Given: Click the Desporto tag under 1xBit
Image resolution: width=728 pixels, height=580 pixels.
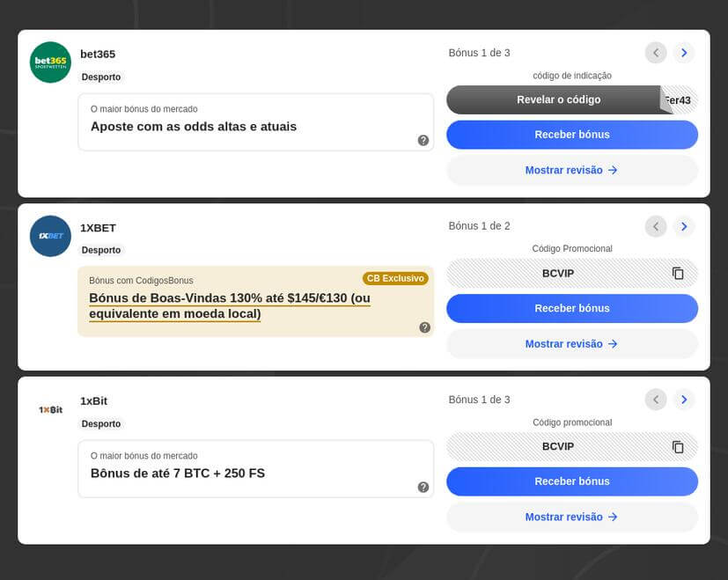Looking at the screenshot, I should (x=101, y=424).
